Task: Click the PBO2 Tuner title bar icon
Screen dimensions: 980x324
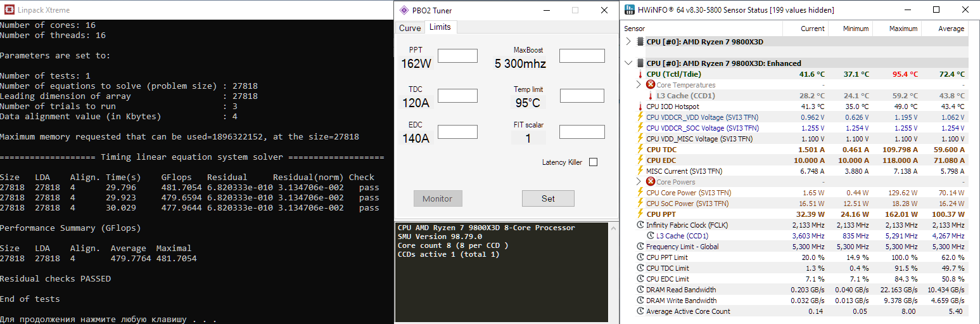Action: click(404, 10)
